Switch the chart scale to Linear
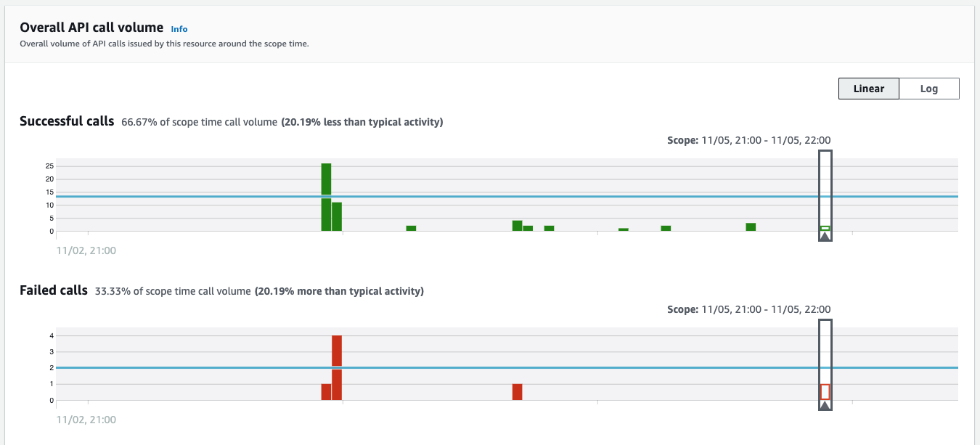980x445 pixels. click(x=868, y=89)
